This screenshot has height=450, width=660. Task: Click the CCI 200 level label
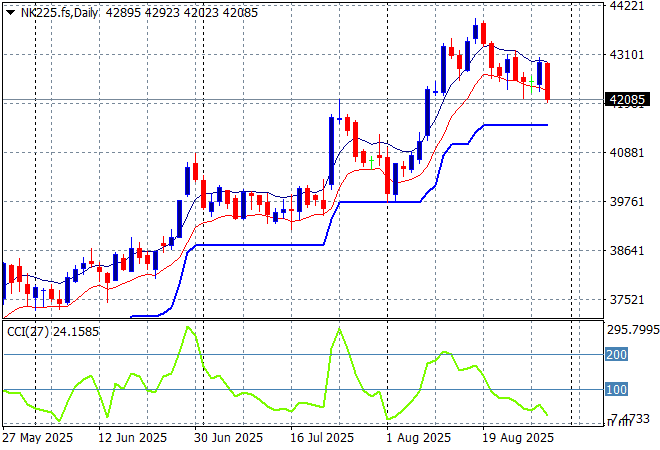(x=617, y=354)
